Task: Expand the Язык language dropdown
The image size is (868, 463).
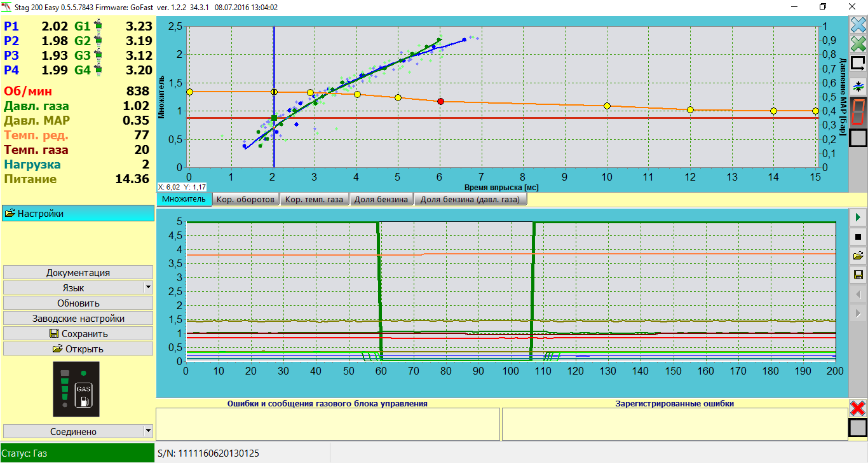Action: point(148,287)
